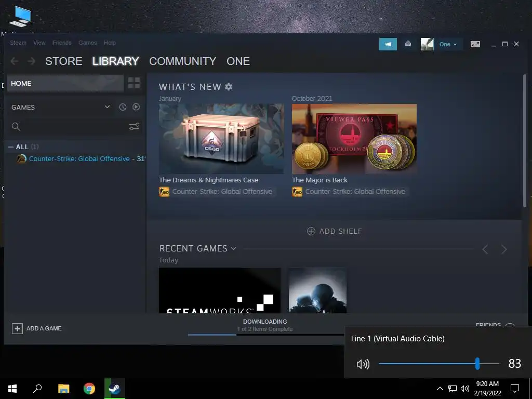Click The Major is Back title
This screenshot has height=399, width=532.
[320, 180]
